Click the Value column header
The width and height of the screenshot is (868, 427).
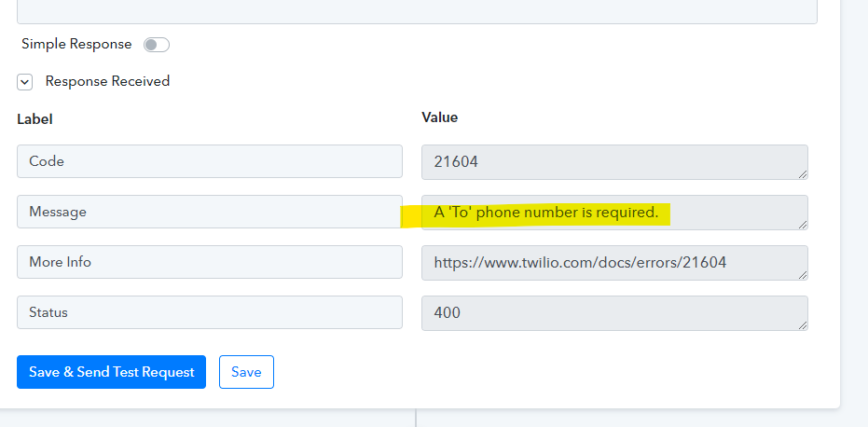point(439,117)
